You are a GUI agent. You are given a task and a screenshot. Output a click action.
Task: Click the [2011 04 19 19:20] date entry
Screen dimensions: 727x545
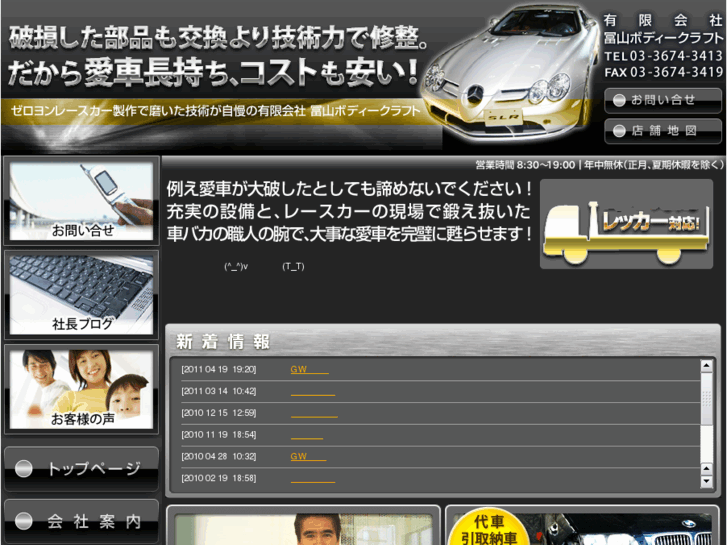point(218,370)
